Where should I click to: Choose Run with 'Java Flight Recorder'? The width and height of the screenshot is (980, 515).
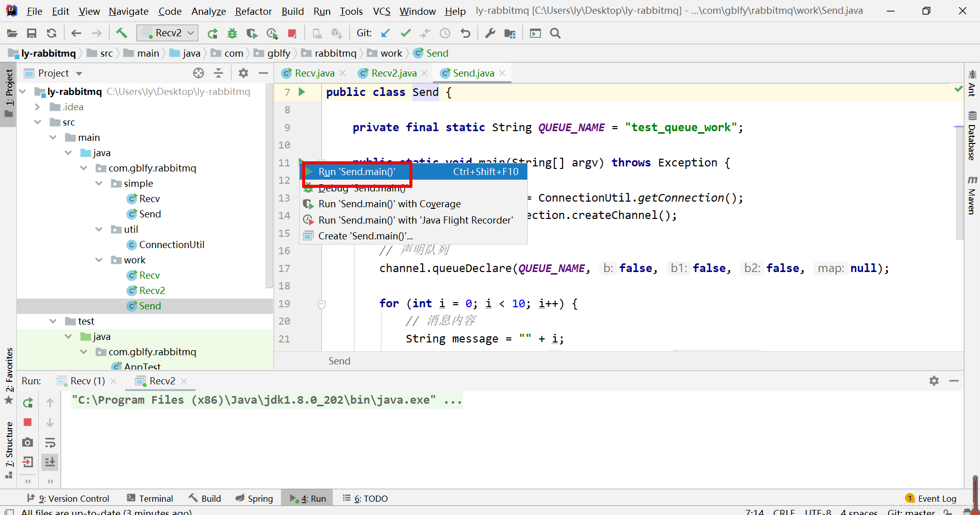tap(413, 220)
